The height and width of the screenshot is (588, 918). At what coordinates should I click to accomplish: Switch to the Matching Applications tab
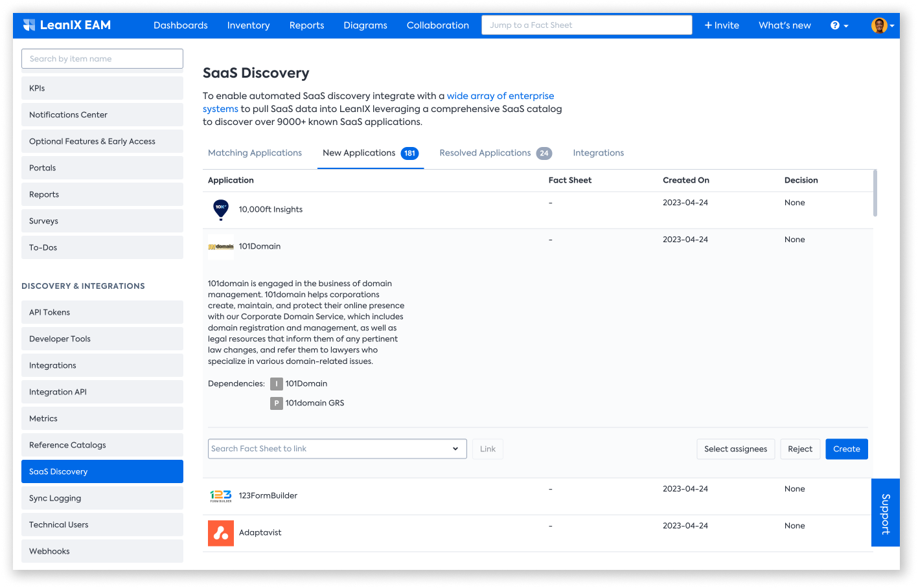coord(255,153)
